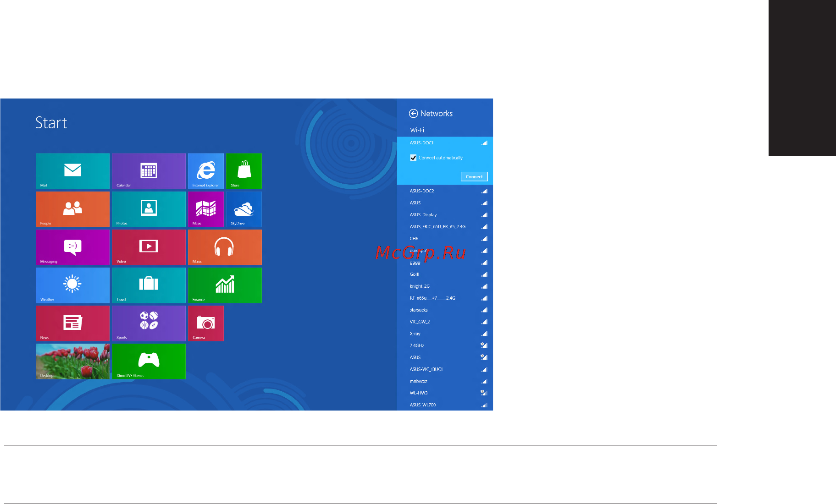Viewport: 836px width, 504px height.
Task: Open the People tile
Action: [72, 209]
